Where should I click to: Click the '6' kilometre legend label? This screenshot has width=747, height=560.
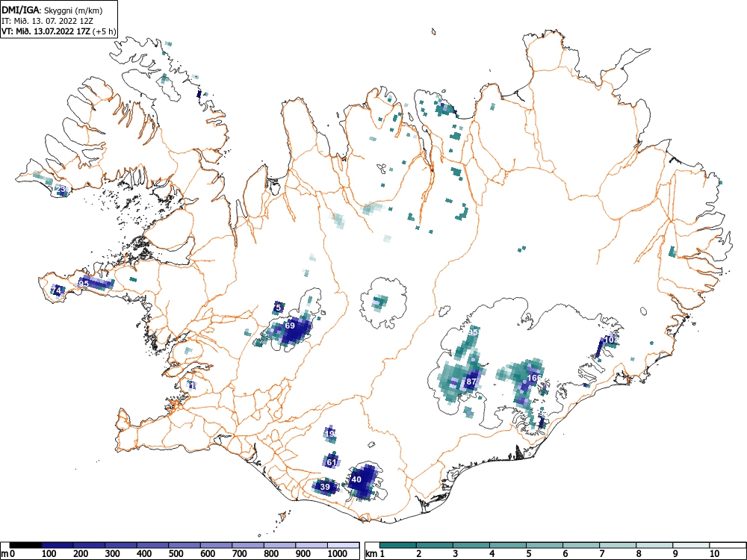[565, 554]
